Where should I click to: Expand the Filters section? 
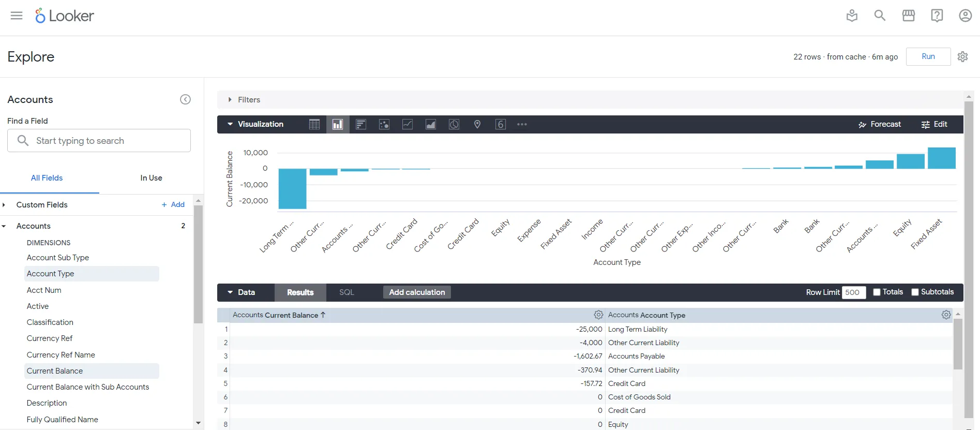click(x=230, y=99)
